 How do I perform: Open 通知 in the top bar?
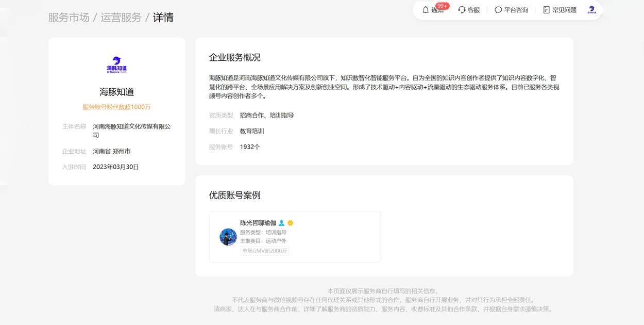point(437,10)
